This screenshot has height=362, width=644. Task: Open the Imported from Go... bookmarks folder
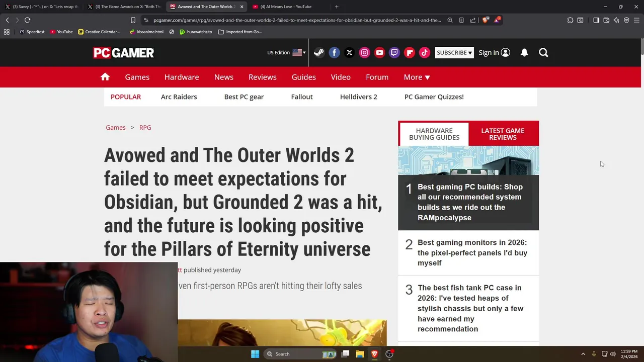pos(239,32)
